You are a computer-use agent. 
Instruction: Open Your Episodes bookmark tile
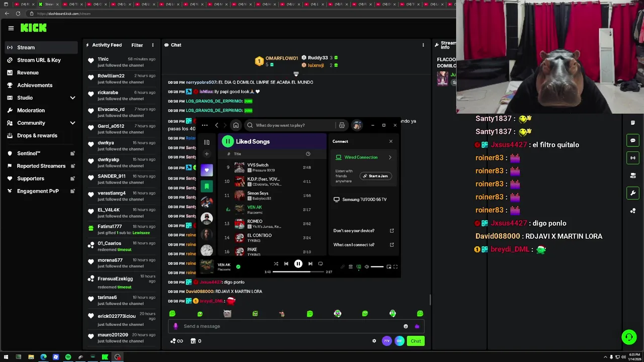pos(206,187)
